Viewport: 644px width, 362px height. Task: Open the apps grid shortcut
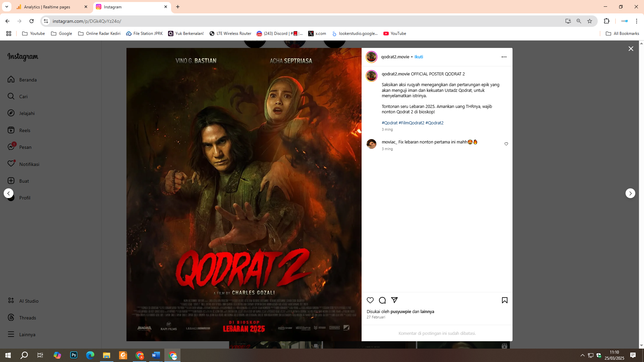point(9,34)
